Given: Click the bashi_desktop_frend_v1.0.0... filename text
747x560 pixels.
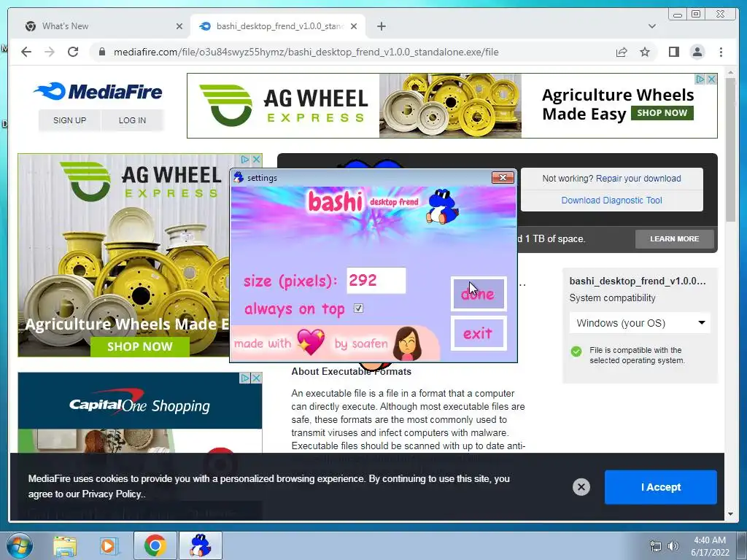Looking at the screenshot, I should coord(638,281).
